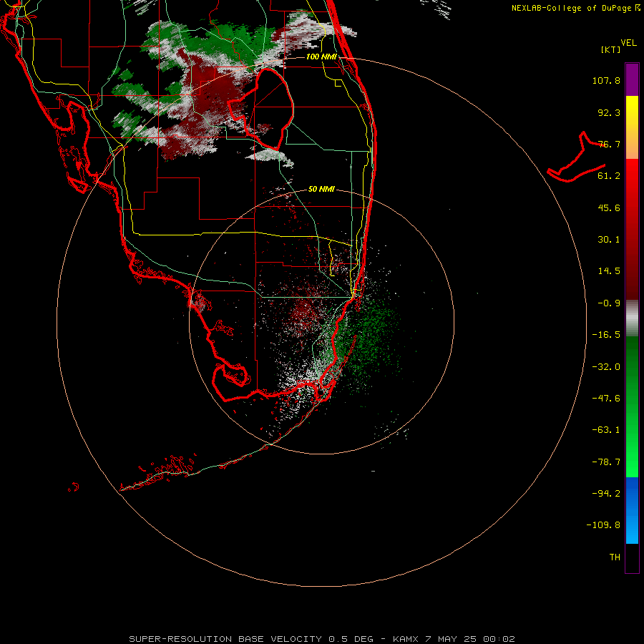Click the 45.6 velocity scale value
The height and width of the screenshot is (644, 644).
pyautogui.click(x=609, y=208)
